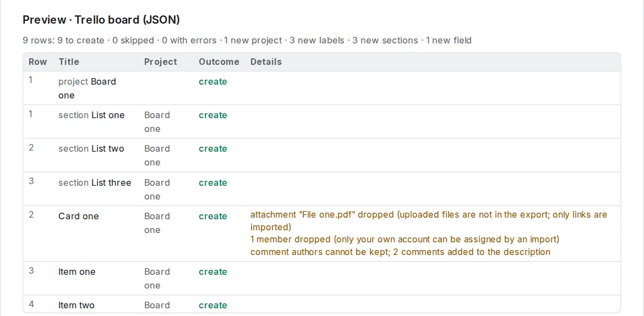This screenshot has height=316, width=644.
Task: Click the heading Preview · Trello board (JSON)
Action: (101, 20)
